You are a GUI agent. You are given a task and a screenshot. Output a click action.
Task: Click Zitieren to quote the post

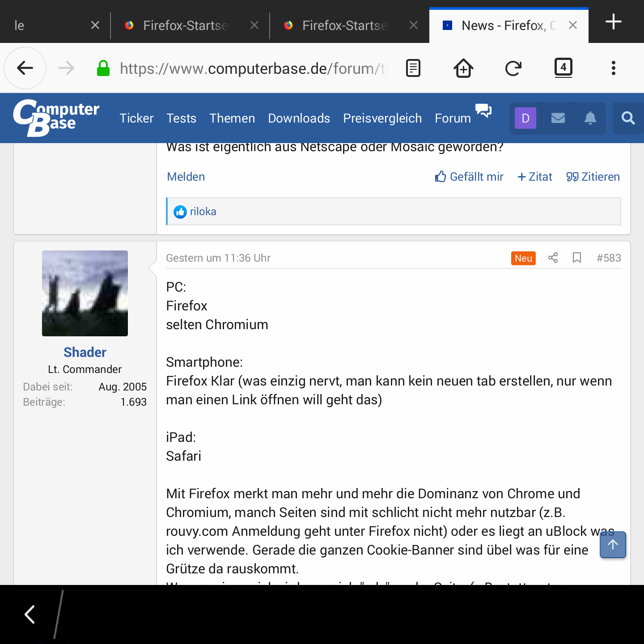593,177
